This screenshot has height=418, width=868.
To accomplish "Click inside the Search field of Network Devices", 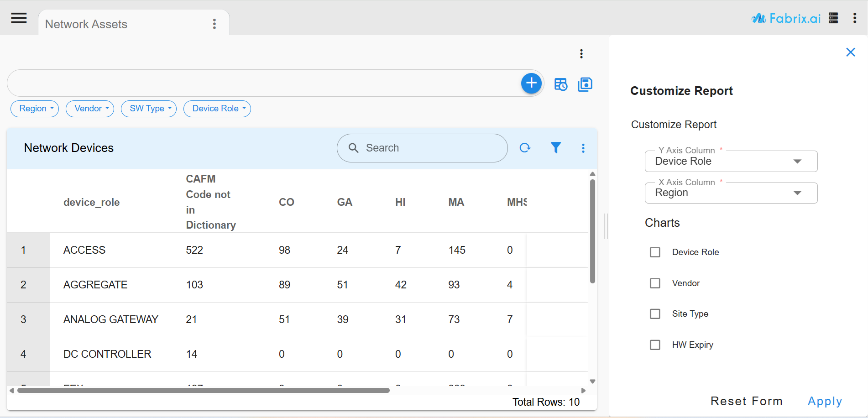I will click(x=422, y=148).
